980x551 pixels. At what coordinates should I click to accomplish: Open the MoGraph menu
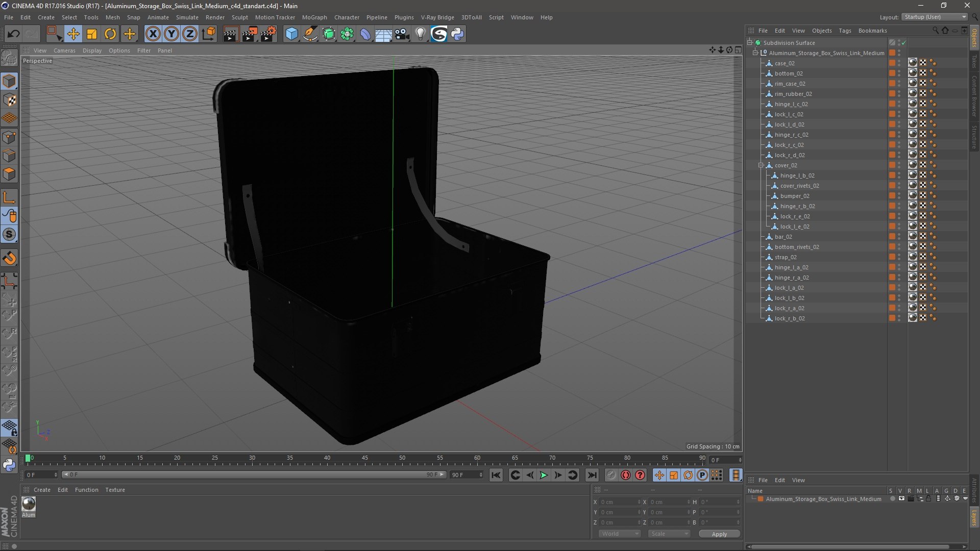click(x=314, y=17)
